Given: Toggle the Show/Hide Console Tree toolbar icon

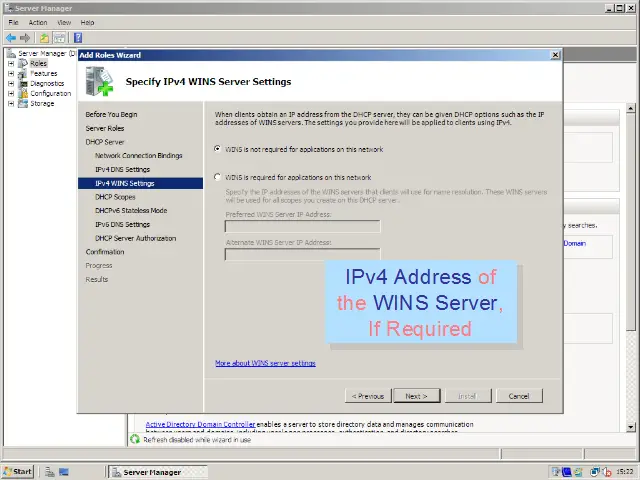Looking at the screenshot, I should point(60,38).
